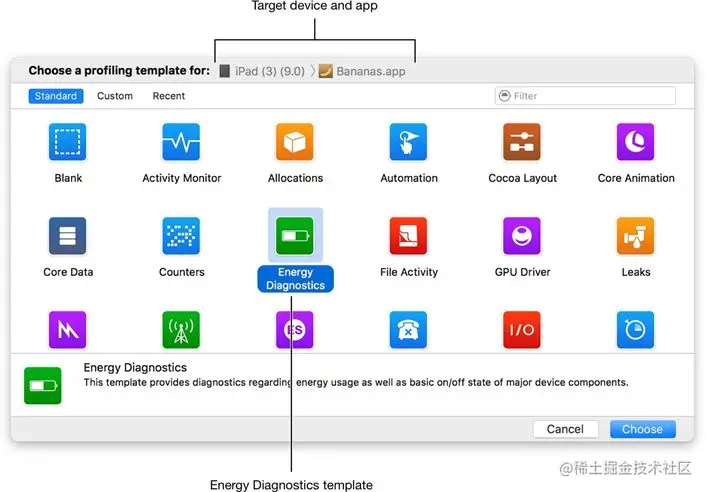This screenshot has width=707, height=492.
Task: Click the filter icon in search field
Action: coord(505,96)
